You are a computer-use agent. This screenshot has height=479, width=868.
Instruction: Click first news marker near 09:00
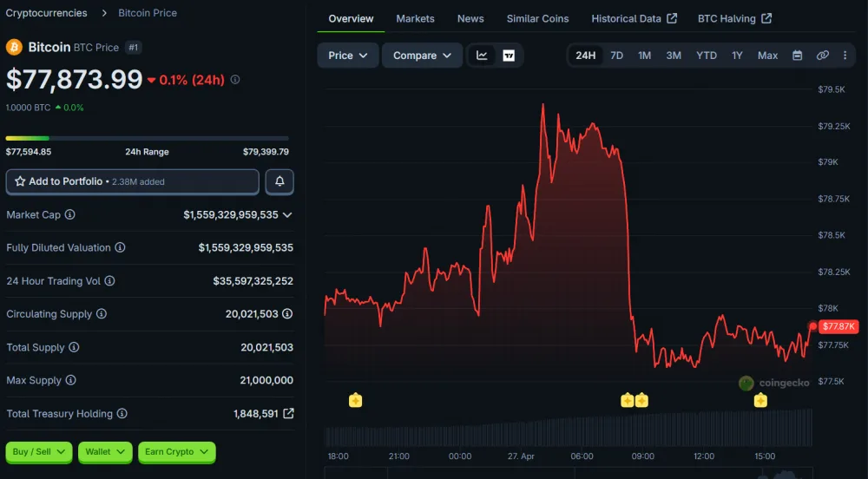point(628,400)
